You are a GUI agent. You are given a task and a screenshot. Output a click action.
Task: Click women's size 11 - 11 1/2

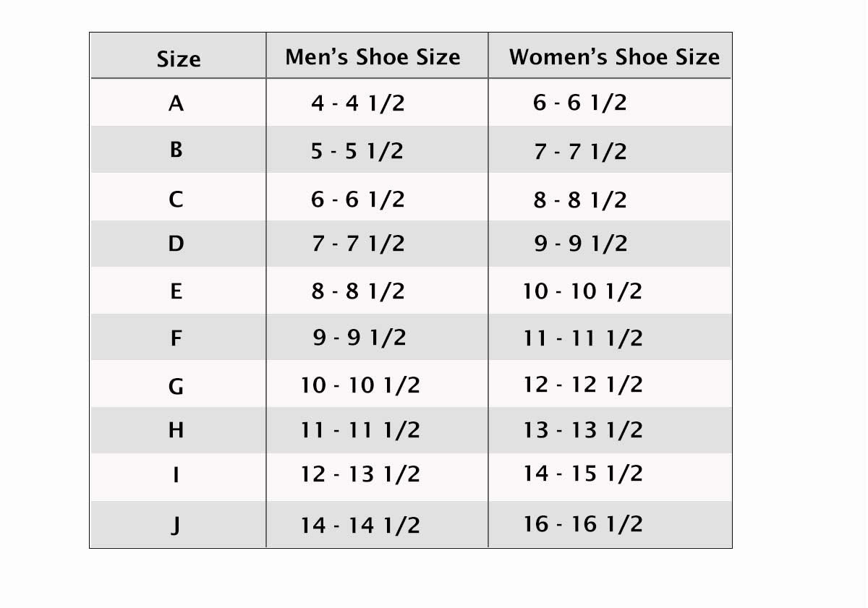point(583,338)
